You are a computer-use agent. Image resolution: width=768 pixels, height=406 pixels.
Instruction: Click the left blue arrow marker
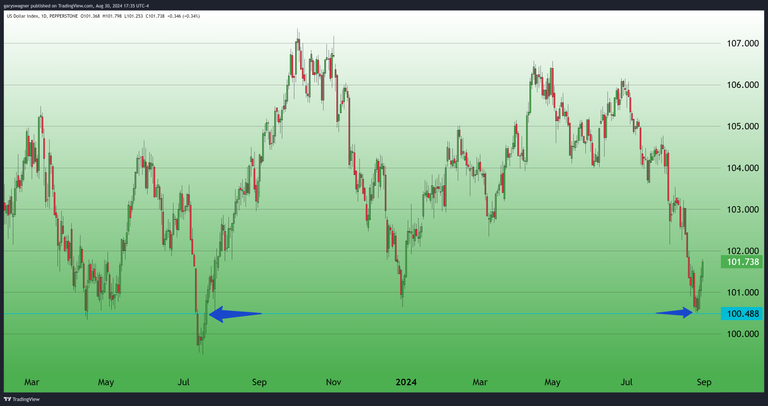coord(235,314)
